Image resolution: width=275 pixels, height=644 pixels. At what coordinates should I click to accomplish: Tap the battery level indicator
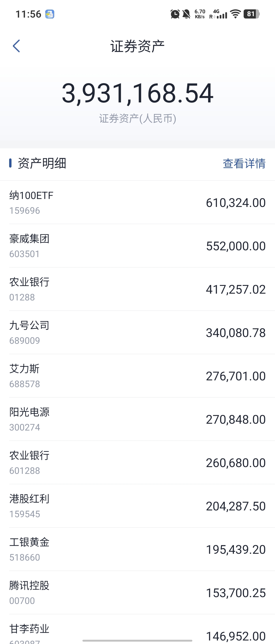[x=252, y=14]
